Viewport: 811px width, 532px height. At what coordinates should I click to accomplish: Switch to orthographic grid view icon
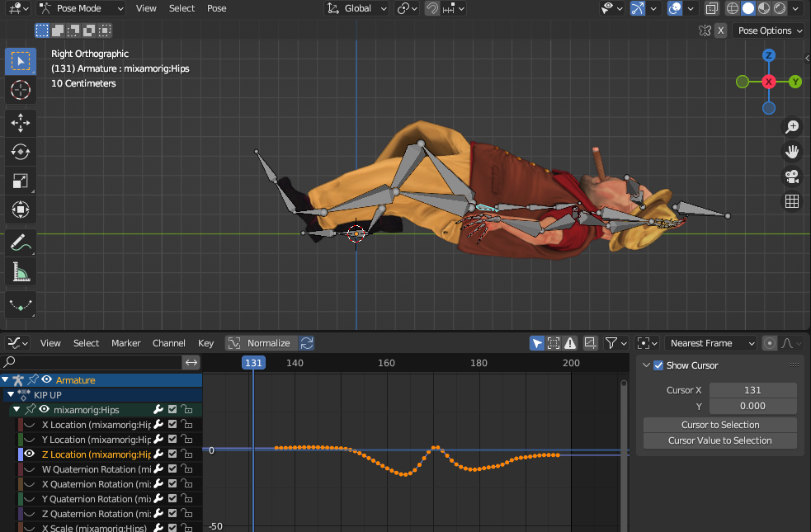coord(791,201)
